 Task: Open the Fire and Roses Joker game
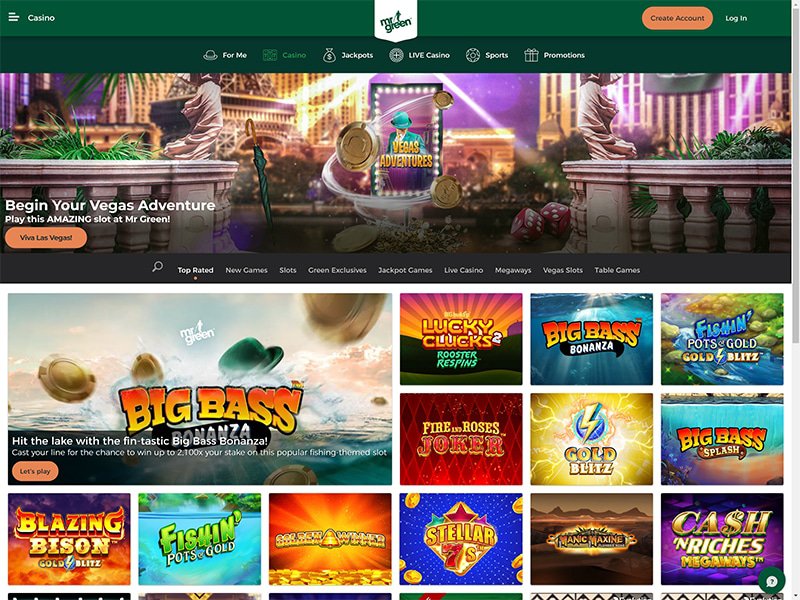461,439
